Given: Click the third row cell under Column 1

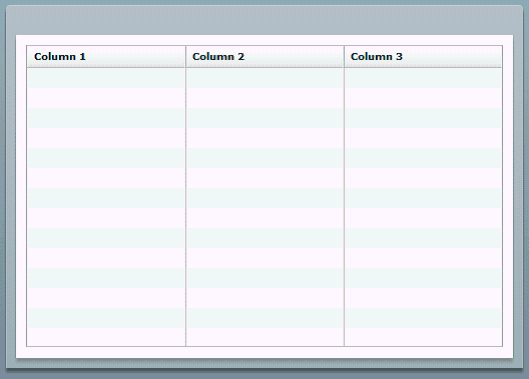Looking at the screenshot, I should (x=106, y=118).
